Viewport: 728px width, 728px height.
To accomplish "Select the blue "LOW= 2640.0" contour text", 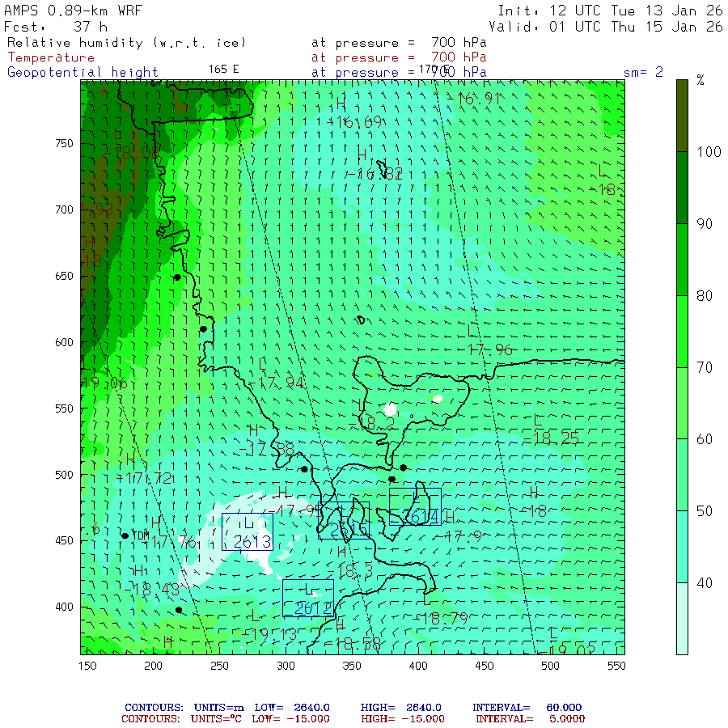I will [292, 708].
